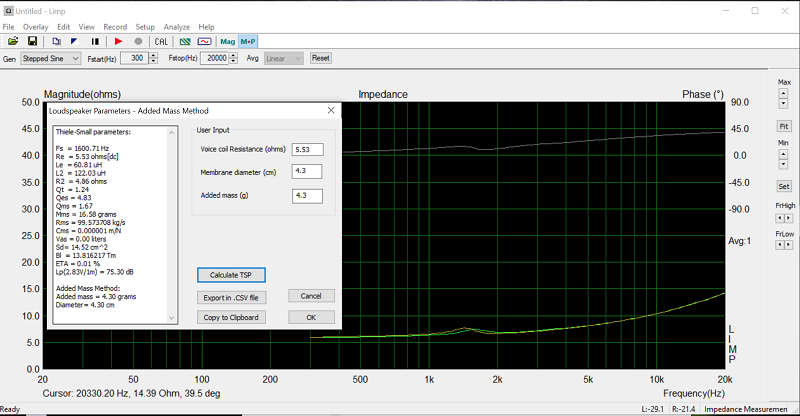Click Export in .CSV file button
This screenshot has width=800, height=416.
(231, 298)
